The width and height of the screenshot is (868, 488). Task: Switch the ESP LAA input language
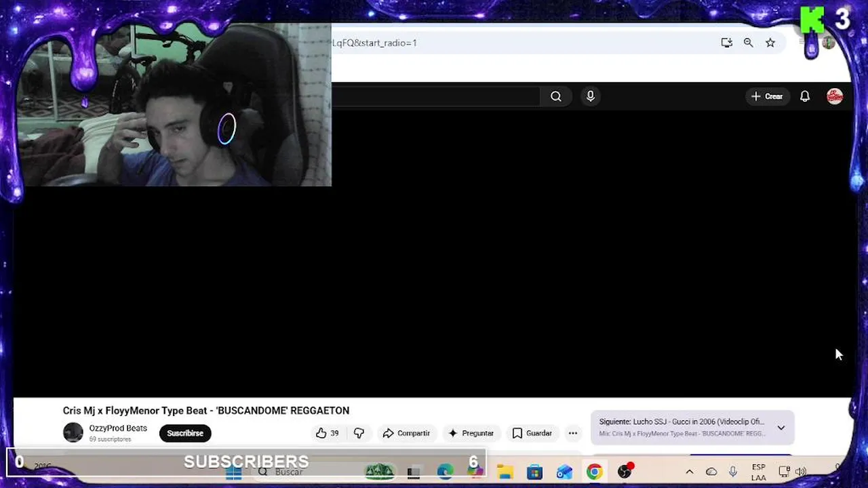point(759,472)
